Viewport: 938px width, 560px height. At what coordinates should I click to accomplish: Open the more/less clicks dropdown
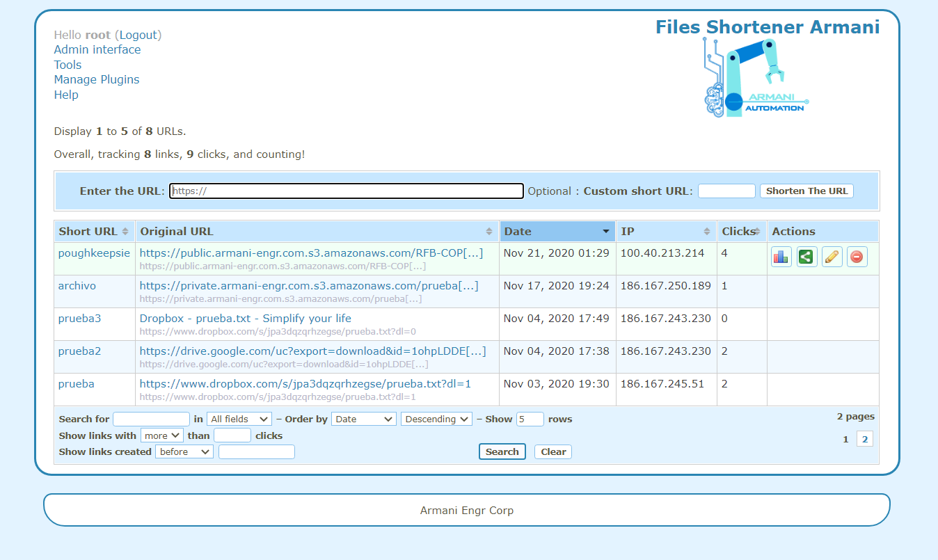tap(161, 435)
